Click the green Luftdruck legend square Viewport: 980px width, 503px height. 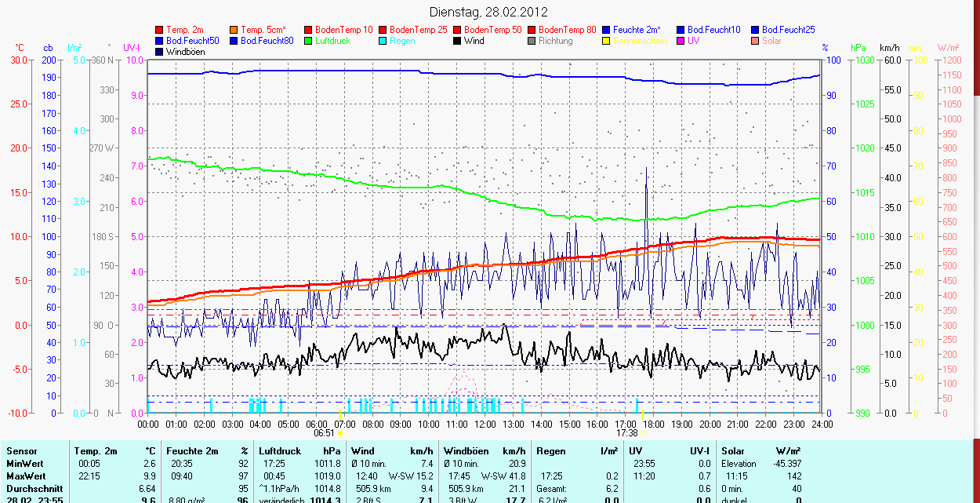click(x=309, y=41)
